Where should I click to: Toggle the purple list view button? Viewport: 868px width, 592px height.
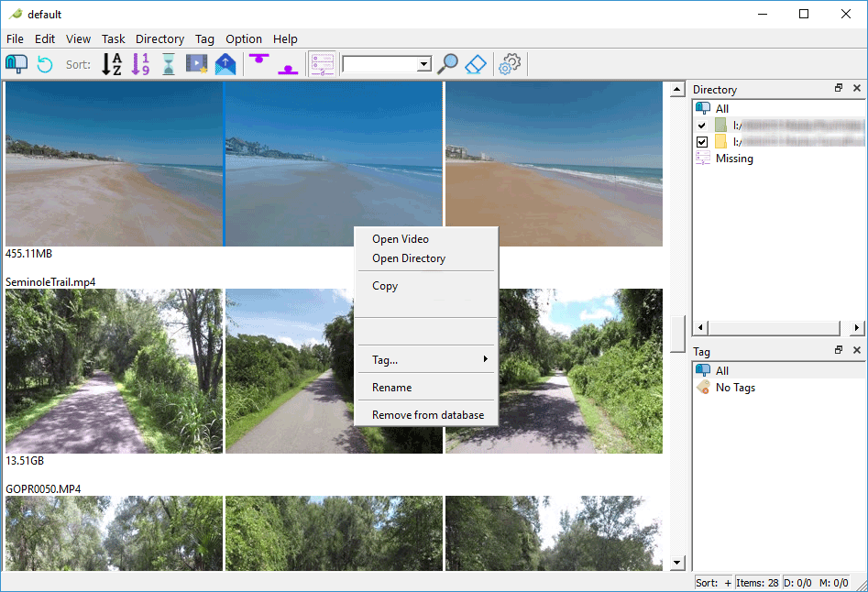(x=322, y=64)
